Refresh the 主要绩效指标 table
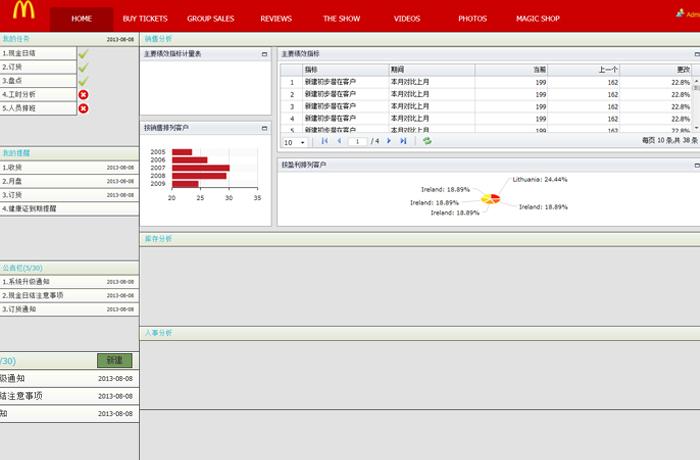 coord(427,142)
